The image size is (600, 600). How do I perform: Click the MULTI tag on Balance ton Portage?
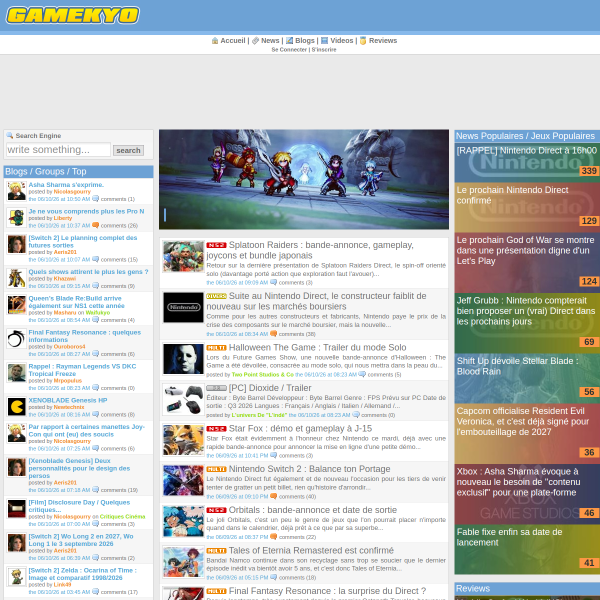tap(216, 469)
